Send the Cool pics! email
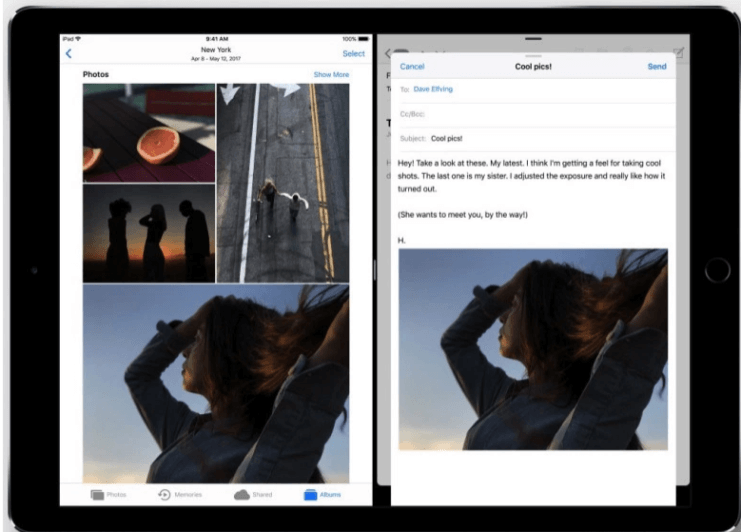Image resolution: width=741 pixels, height=532 pixels. [x=656, y=67]
